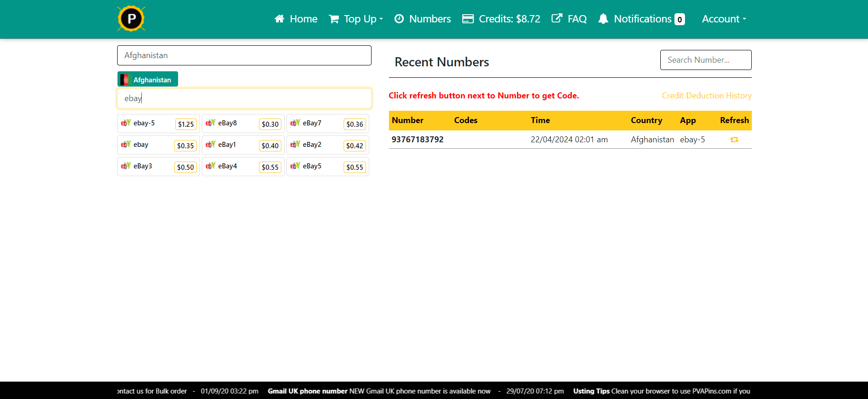Click the Credits: $8.72 balance text
Screen dimensions: 868x399
[509, 19]
